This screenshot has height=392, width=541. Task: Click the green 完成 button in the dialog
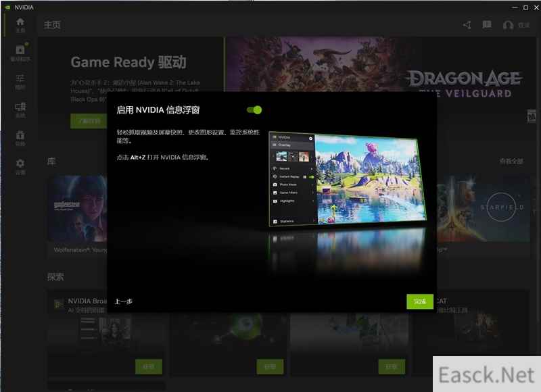pyautogui.click(x=420, y=301)
